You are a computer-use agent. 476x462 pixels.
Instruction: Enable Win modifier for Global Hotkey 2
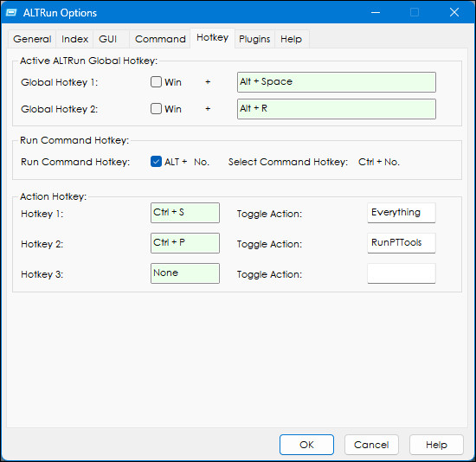point(156,109)
